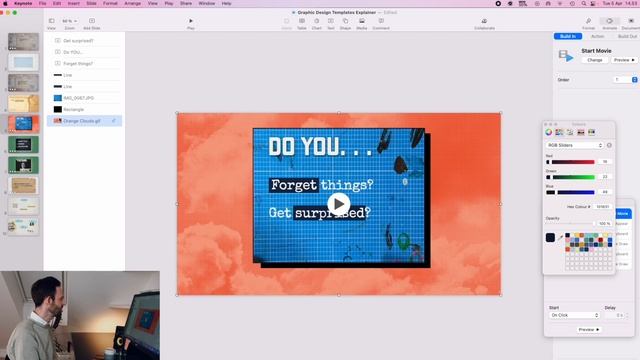Adjust the Red colour slider
Image resolution: width=640 pixels, height=360 pixels.
point(571,162)
